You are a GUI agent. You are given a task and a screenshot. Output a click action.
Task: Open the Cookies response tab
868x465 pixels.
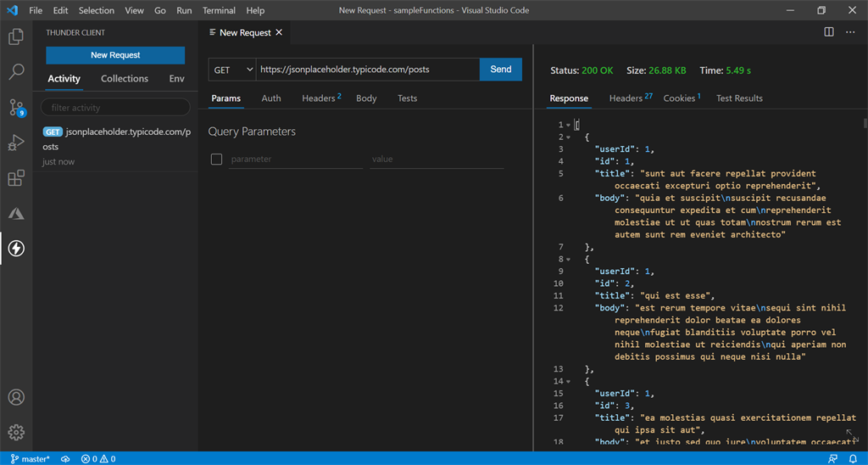click(x=682, y=98)
